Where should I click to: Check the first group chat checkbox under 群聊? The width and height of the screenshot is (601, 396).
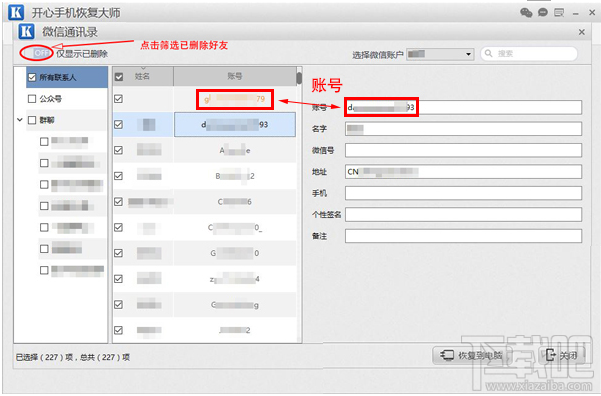44,142
